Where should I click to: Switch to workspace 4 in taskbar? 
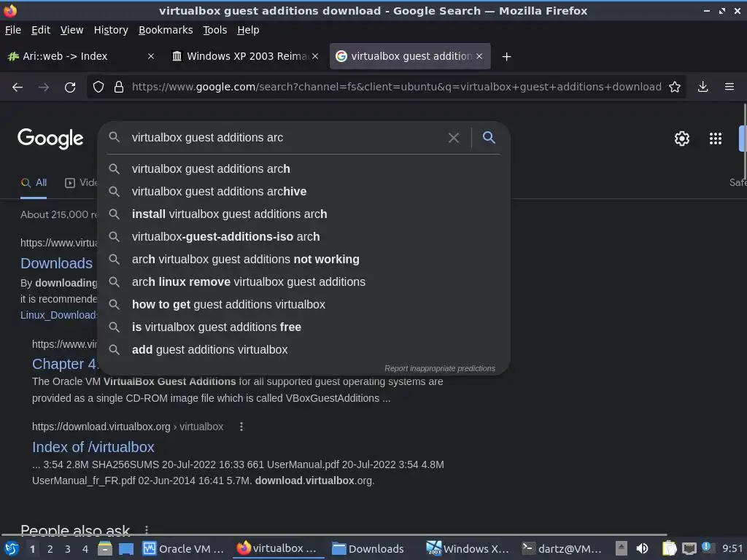[x=85, y=549]
